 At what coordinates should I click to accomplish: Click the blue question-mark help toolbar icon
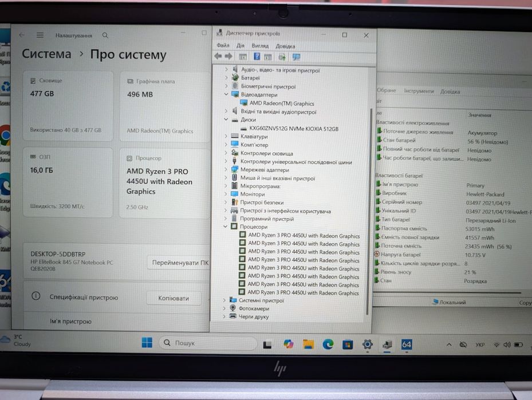(257, 57)
